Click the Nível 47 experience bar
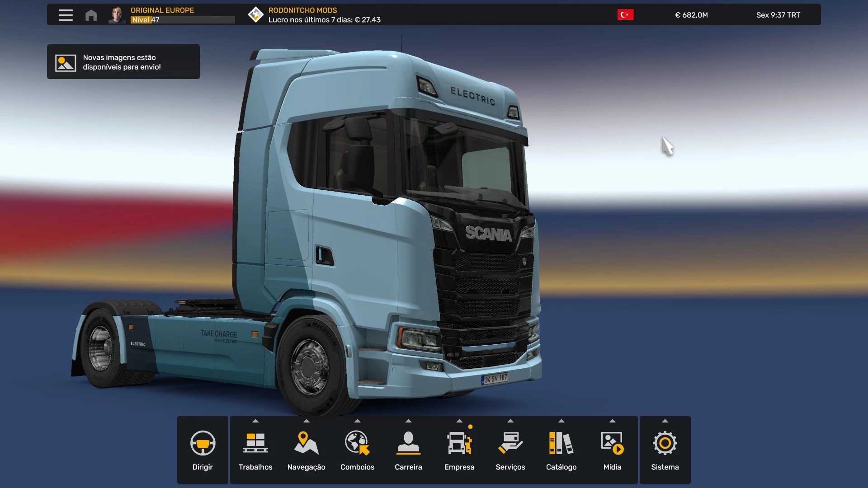Image resolution: width=868 pixels, height=488 pixels. (183, 20)
